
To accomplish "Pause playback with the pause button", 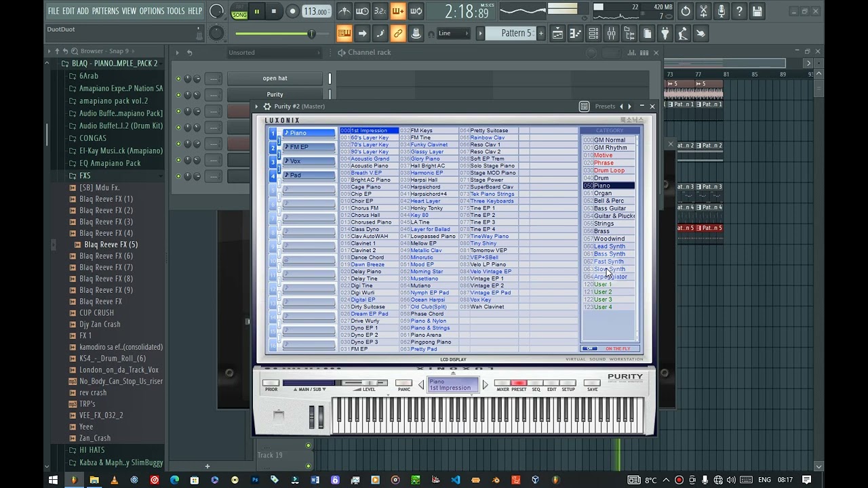I will tap(257, 11).
